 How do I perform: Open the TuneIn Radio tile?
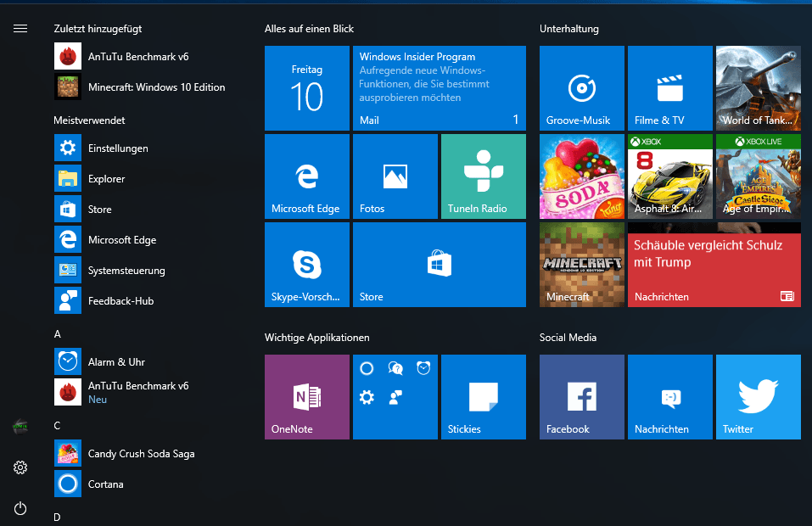coord(484,176)
